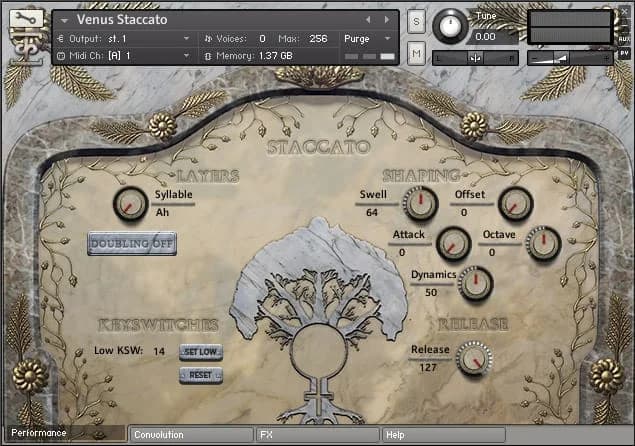Image resolution: width=635 pixels, height=446 pixels.
Task: Click the Dynamics knob
Action: point(475,284)
